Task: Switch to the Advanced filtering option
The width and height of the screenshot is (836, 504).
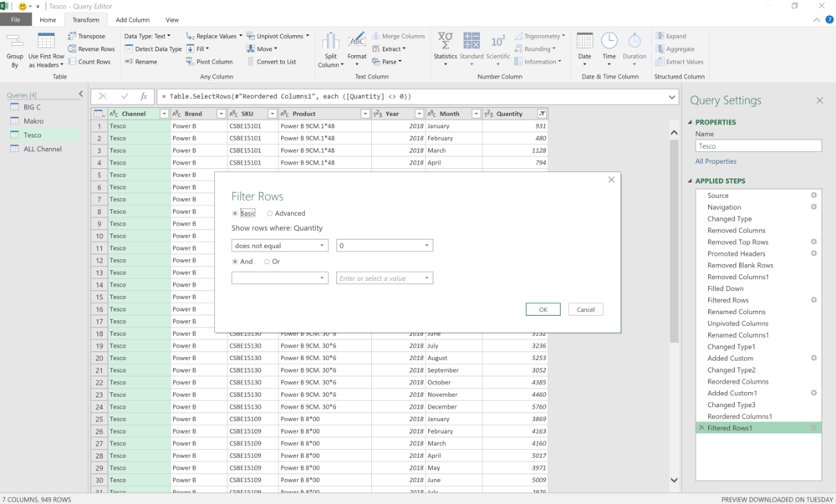Action: 269,213
